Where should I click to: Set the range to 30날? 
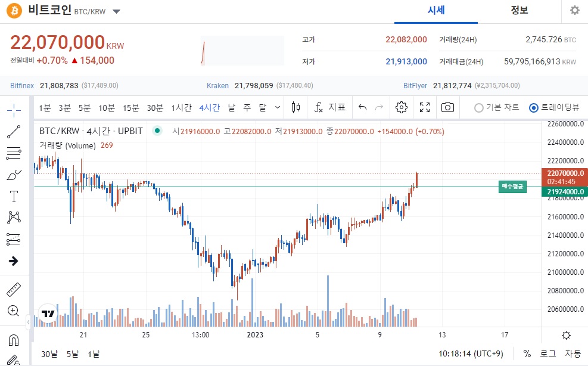click(x=49, y=353)
